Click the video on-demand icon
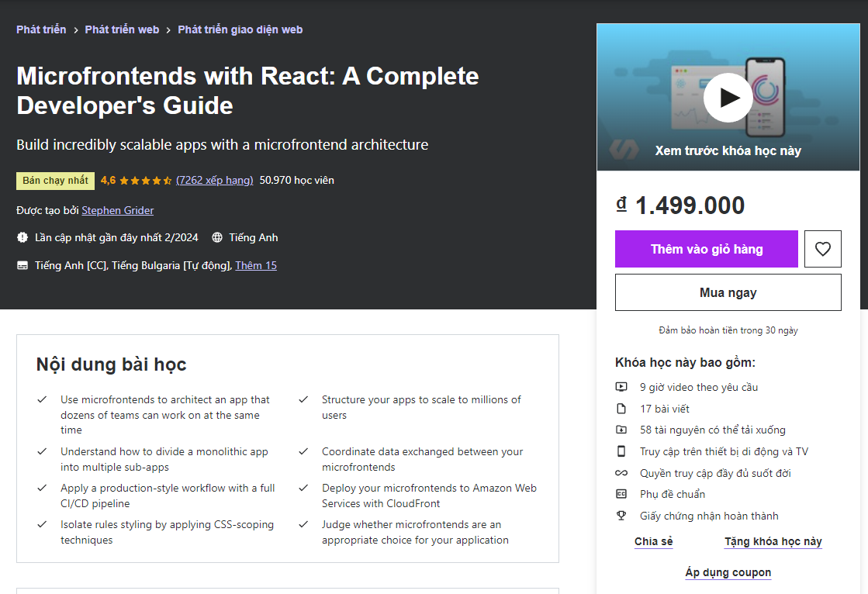Viewport: 868px width, 594px height. pyautogui.click(x=621, y=387)
